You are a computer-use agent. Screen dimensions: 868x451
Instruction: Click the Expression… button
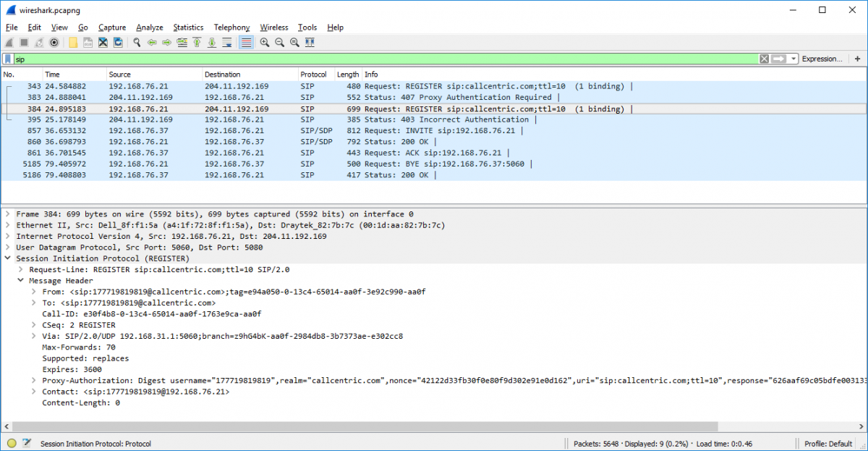coord(822,59)
